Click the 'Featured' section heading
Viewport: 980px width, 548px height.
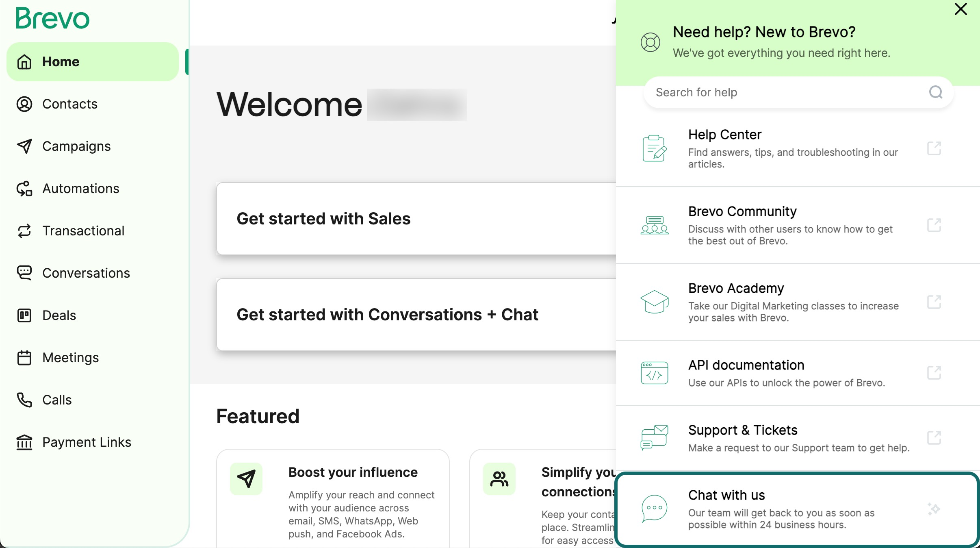(x=258, y=416)
